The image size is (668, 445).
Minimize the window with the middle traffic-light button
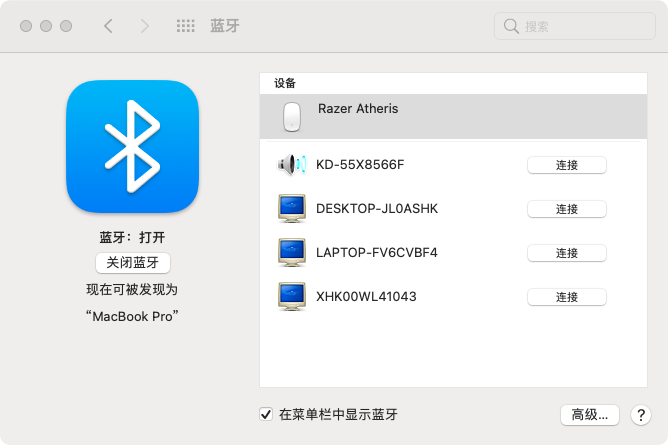coord(46,26)
